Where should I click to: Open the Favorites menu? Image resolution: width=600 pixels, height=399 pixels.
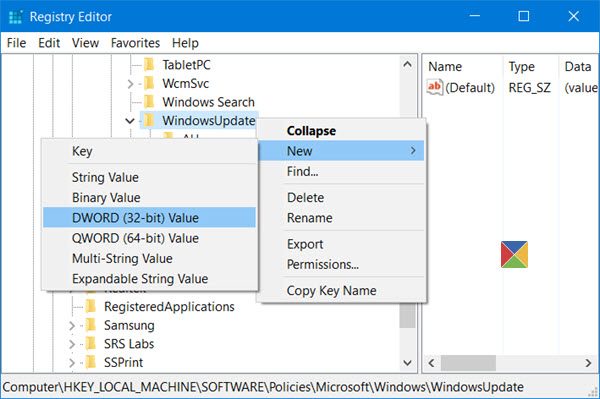point(135,43)
